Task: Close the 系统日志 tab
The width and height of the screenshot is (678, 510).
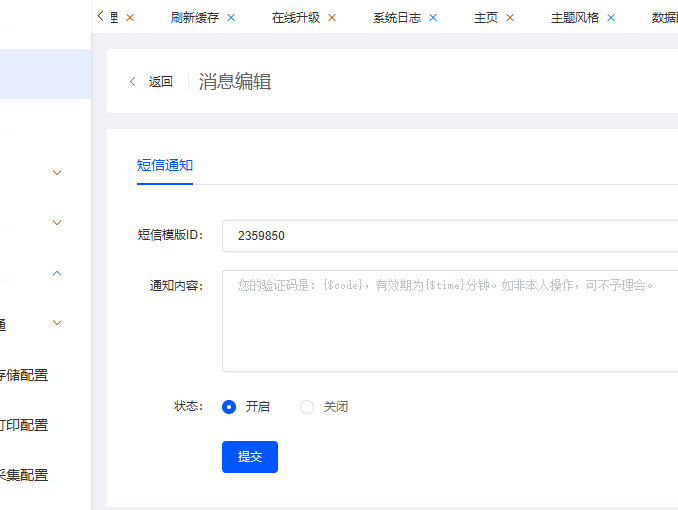Action: click(x=433, y=18)
